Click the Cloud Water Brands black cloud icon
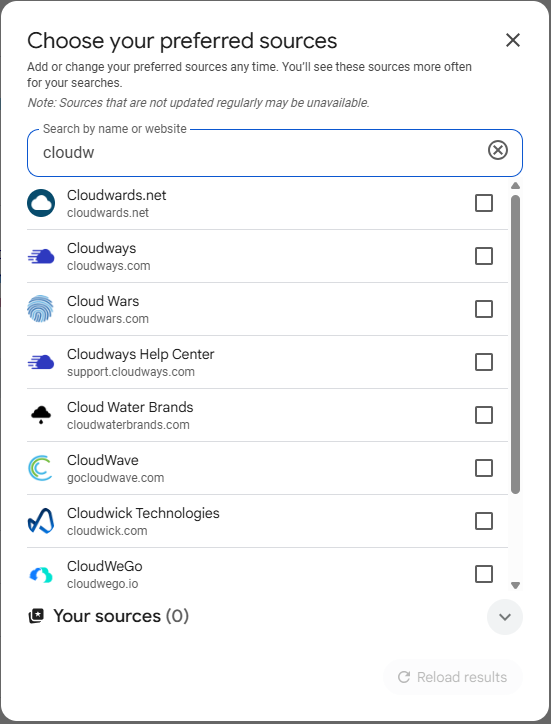 pyautogui.click(x=41, y=415)
